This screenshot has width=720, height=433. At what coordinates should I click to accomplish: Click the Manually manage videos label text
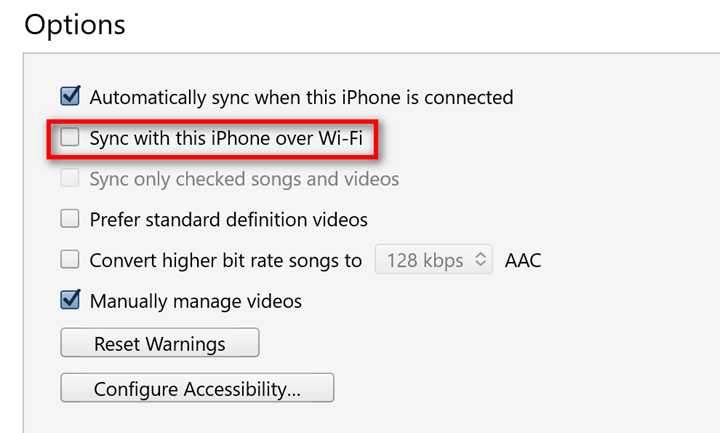[x=196, y=301]
